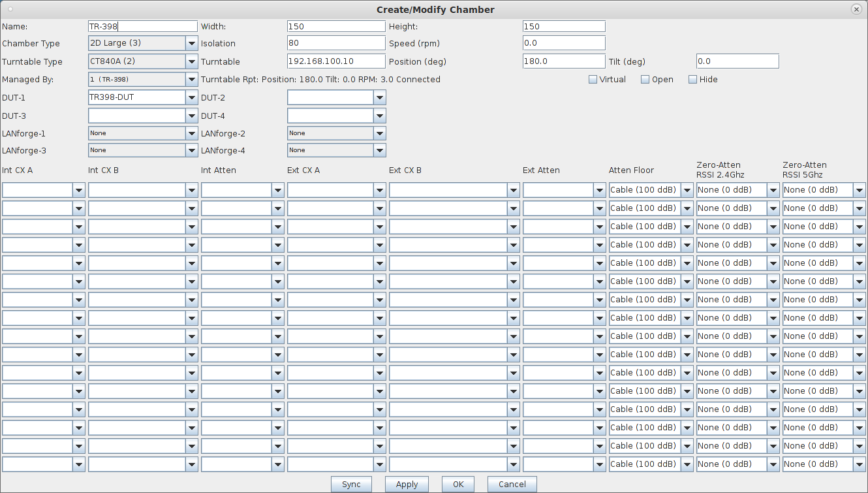Click the Cancel button
868x493 pixels.
pos(512,485)
